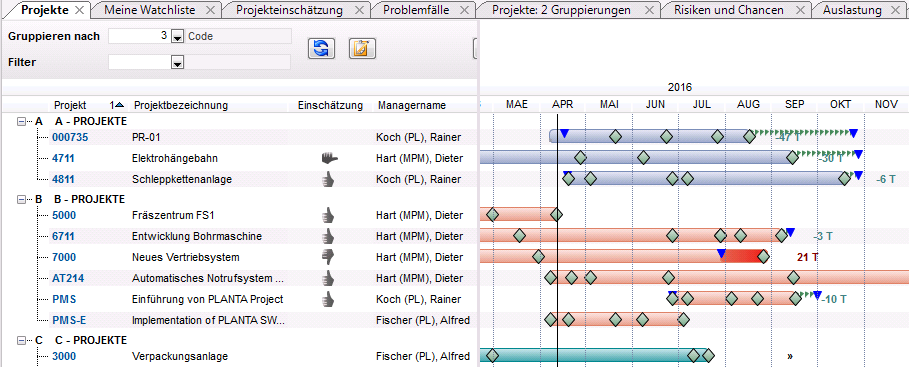This screenshot has width=909, height=367.
Task: Switch to the Auslastung tab
Action: coord(852,10)
